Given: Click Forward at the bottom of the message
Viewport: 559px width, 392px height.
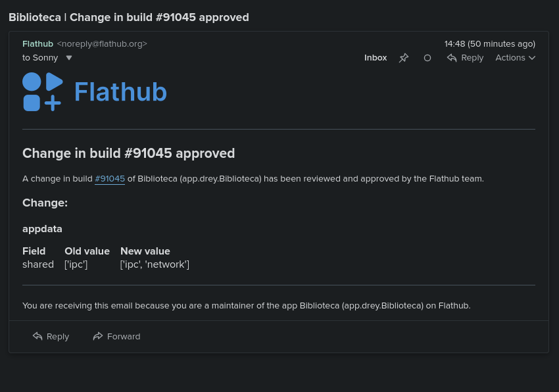Looking at the screenshot, I should click(x=116, y=336).
